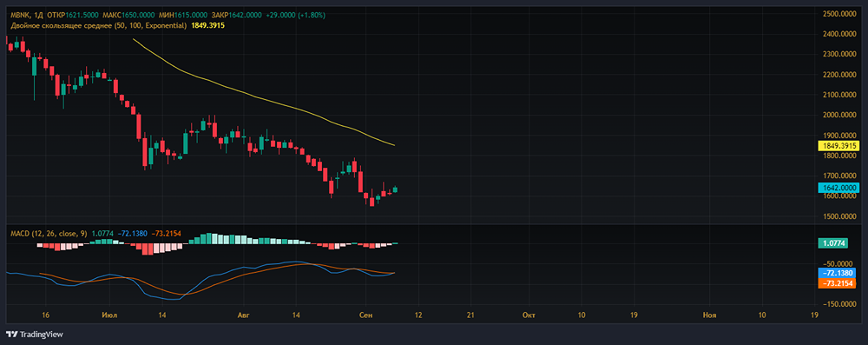
Task: Select the Двойное скользящее среднее indicator legend
Action: click(99, 25)
